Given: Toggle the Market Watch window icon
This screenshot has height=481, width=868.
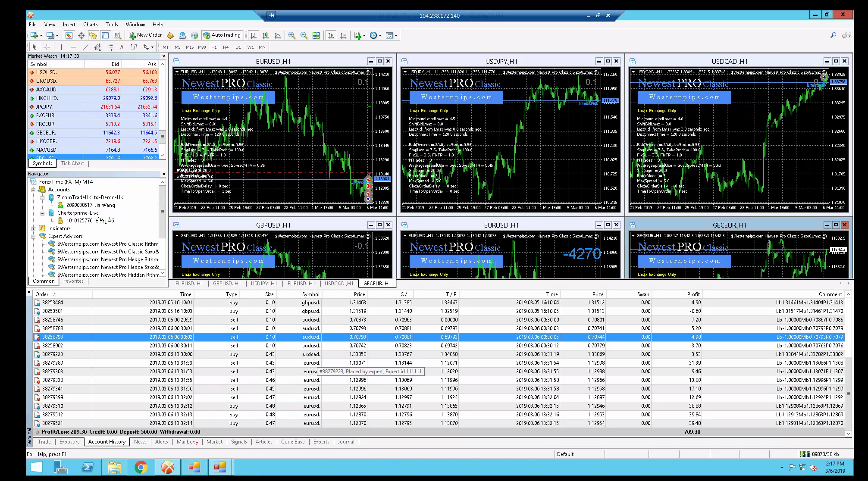Looking at the screenshot, I should [x=69, y=35].
